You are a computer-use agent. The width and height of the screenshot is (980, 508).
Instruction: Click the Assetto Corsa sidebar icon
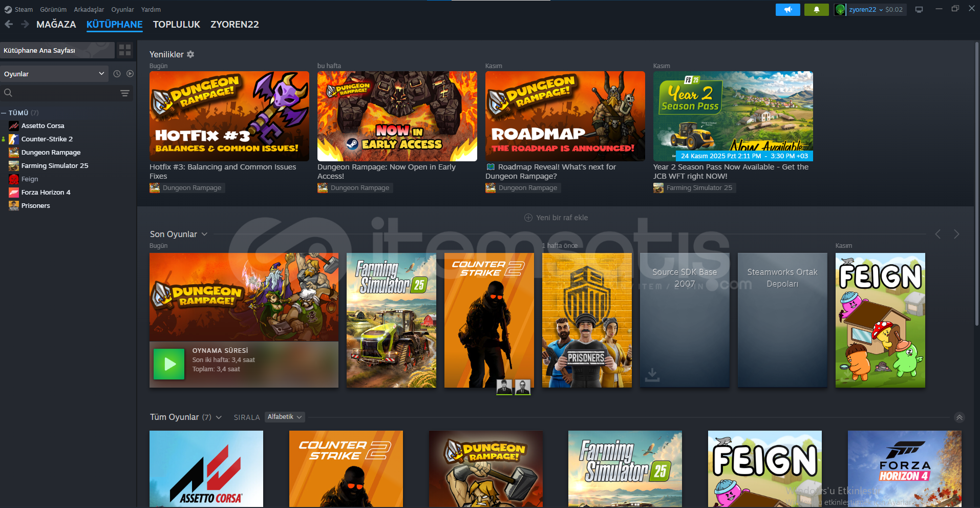tap(14, 126)
